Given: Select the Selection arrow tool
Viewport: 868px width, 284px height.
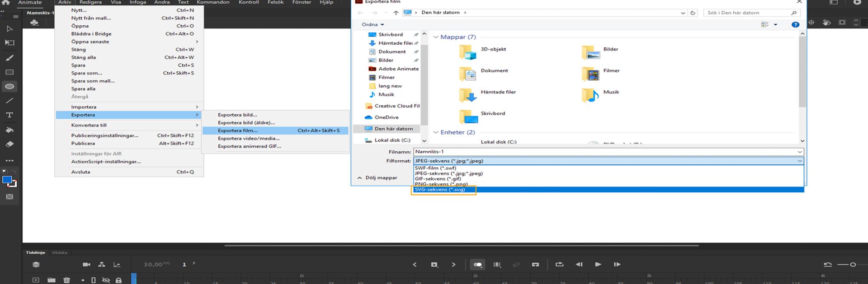Looking at the screenshot, I should [x=9, y=29].
